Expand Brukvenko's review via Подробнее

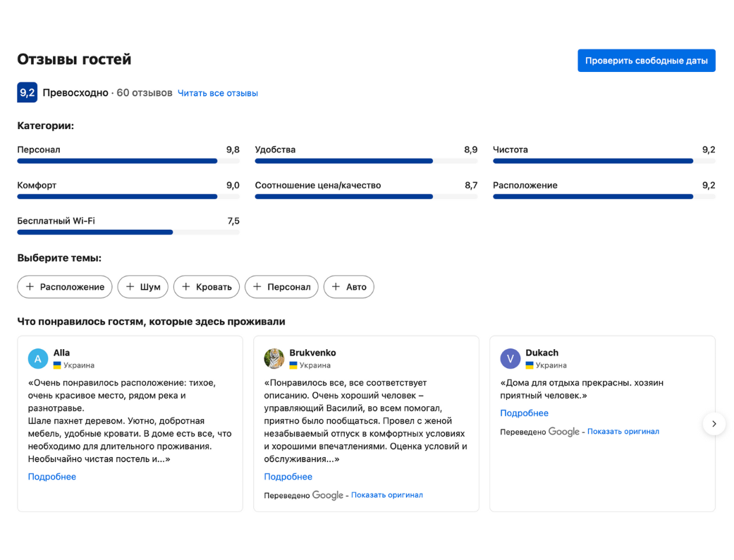288,477
